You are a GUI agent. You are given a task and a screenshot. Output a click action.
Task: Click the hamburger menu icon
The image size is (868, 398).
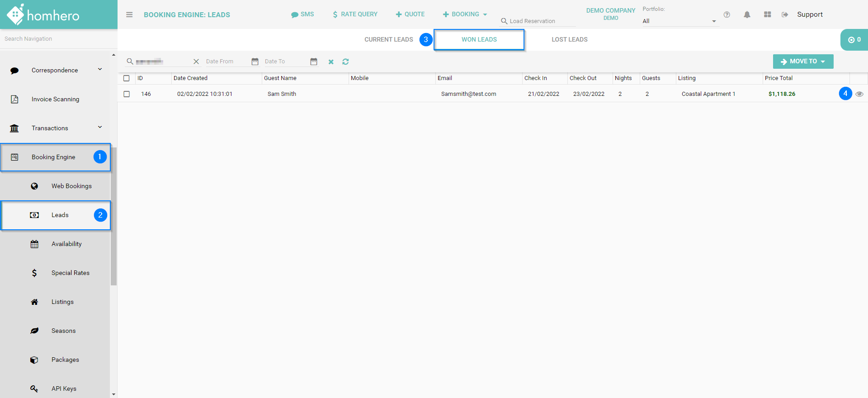point(129,14)
